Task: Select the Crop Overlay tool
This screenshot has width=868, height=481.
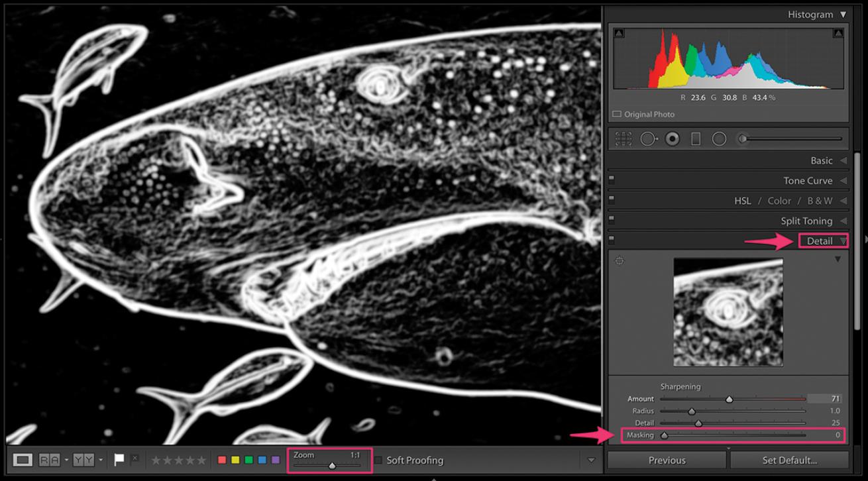Action: 623,139
